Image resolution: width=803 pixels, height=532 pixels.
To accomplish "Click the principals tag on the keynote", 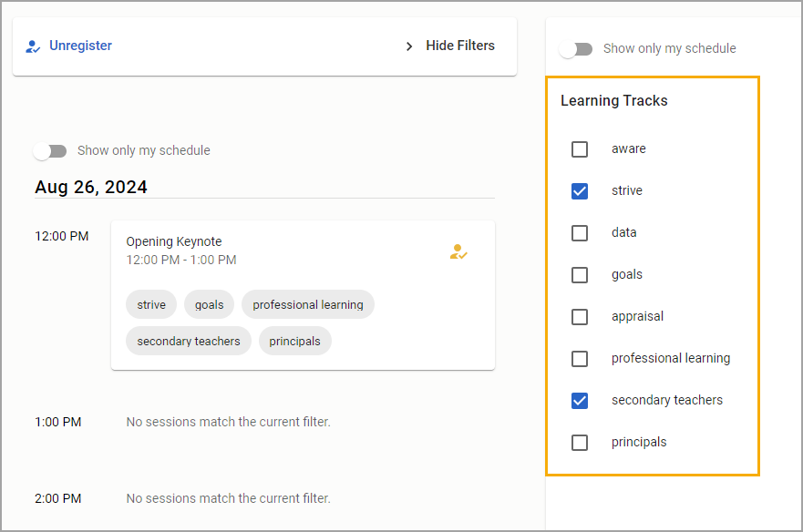I will tap(295, 341).
